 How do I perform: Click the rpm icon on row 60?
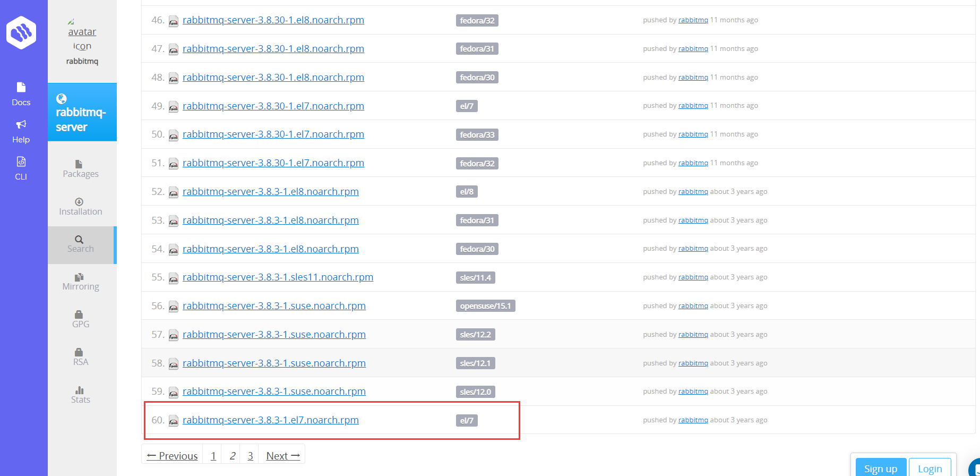coord(174,421)
